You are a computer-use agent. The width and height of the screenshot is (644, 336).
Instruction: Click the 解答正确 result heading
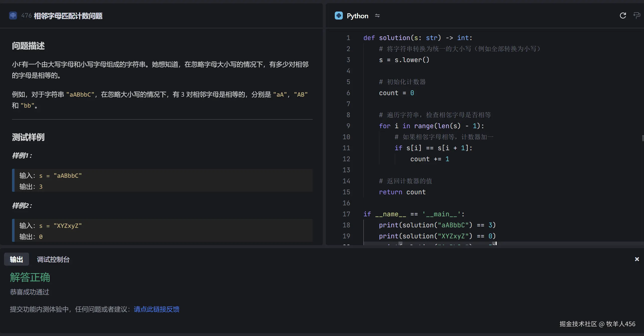tap(30, 277)
